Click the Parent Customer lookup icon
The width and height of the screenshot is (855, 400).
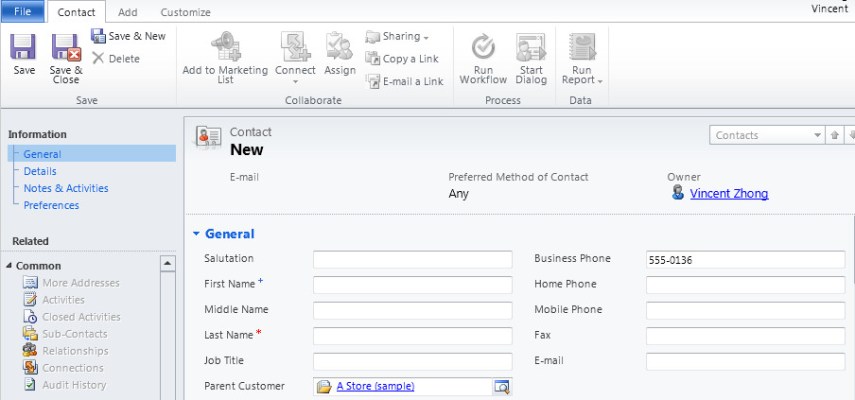tap(501, 386)
